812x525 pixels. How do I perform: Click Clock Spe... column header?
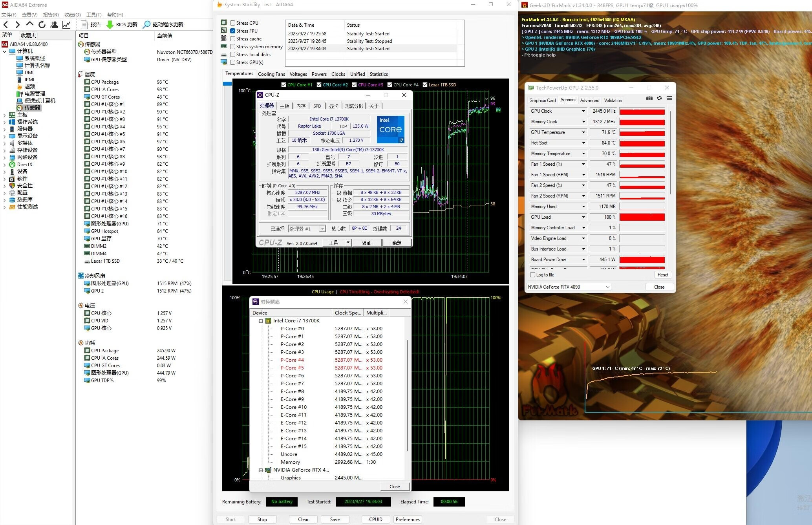(x=347, y=313)
